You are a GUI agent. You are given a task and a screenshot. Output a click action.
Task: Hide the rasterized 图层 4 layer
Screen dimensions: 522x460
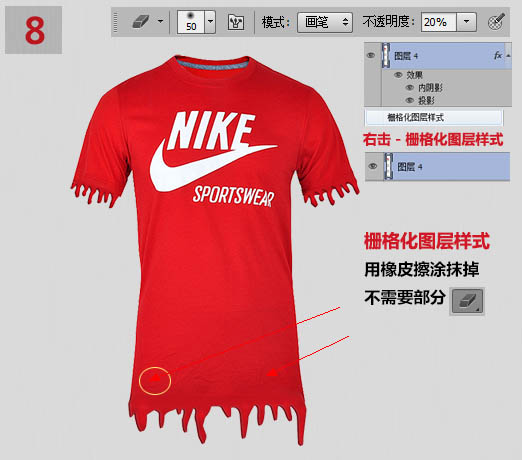pyautogui.click(x=373, y=166)
